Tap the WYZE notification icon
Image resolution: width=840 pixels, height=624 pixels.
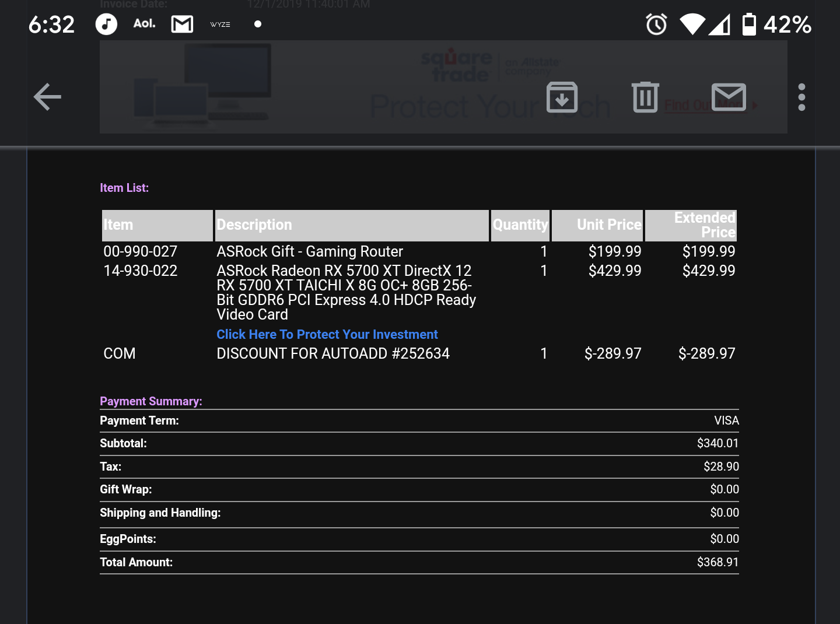[220, 24]
